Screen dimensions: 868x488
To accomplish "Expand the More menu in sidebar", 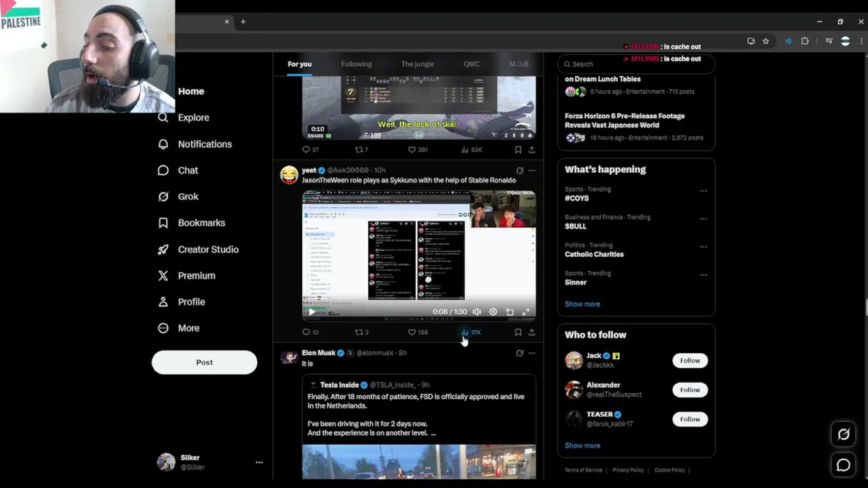I will point(179,328).
